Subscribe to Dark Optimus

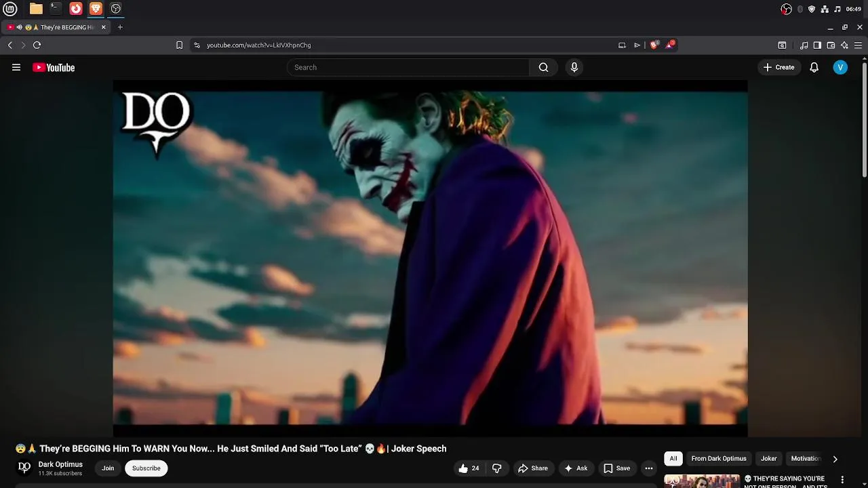pyautogui.click(x=146, y=468)
